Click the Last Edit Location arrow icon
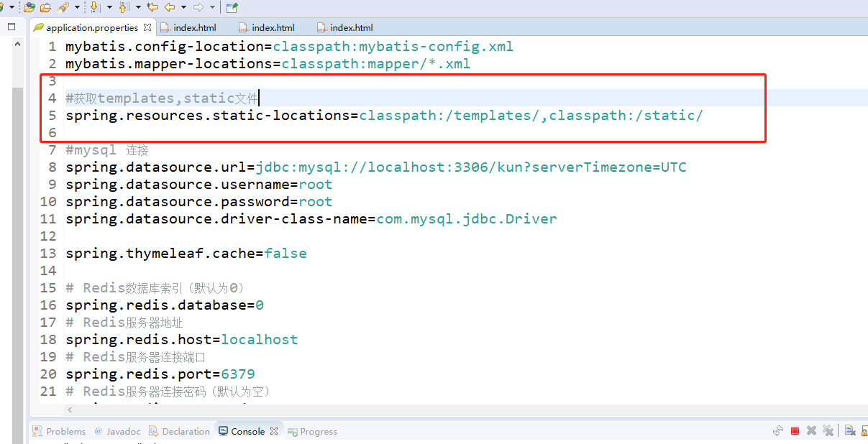This screenshot has height=444, width=868. click(153, 8)
